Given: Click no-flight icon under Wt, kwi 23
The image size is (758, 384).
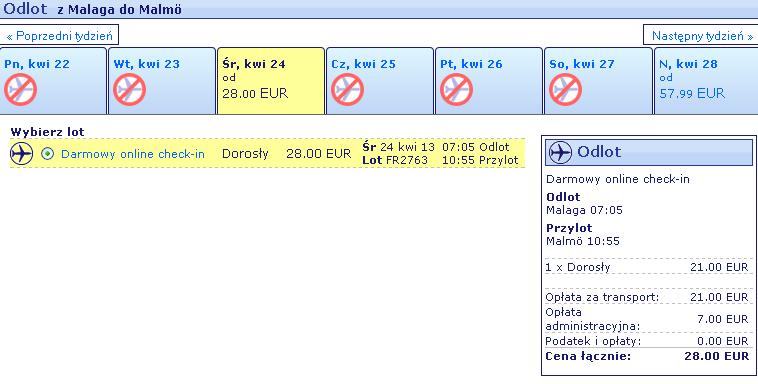Looking at the screenshot, I should [x=130, y=89].
